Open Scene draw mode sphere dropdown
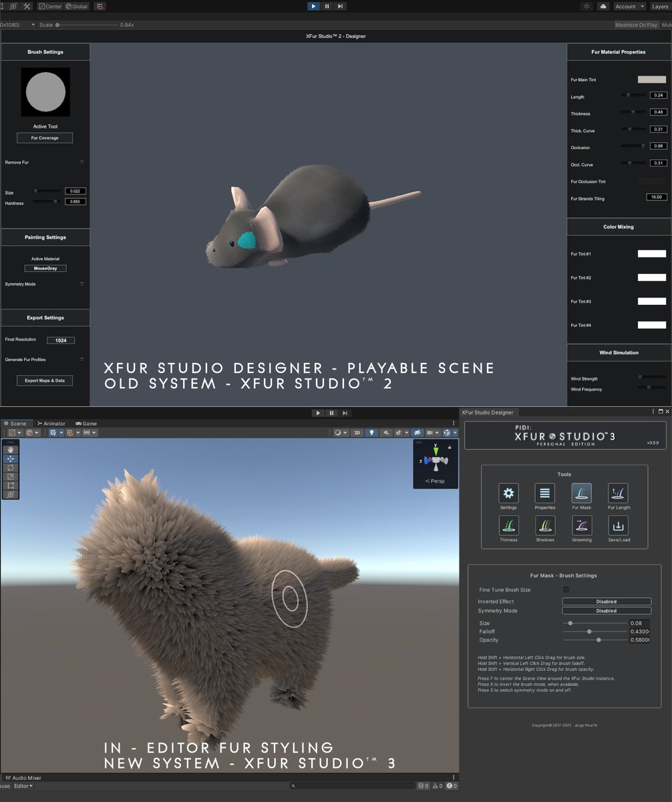Viewport: 672px width, 802px height. (x=340, y=432)
